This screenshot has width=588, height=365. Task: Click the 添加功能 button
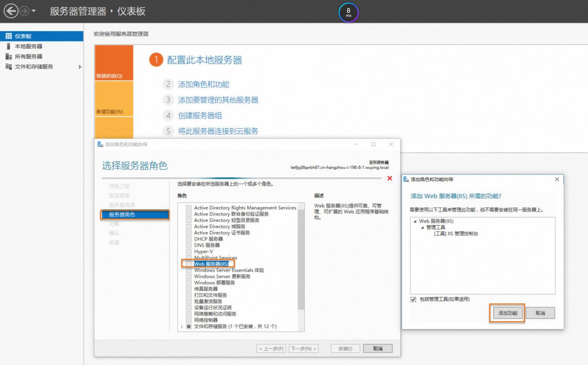click(508, 313)
